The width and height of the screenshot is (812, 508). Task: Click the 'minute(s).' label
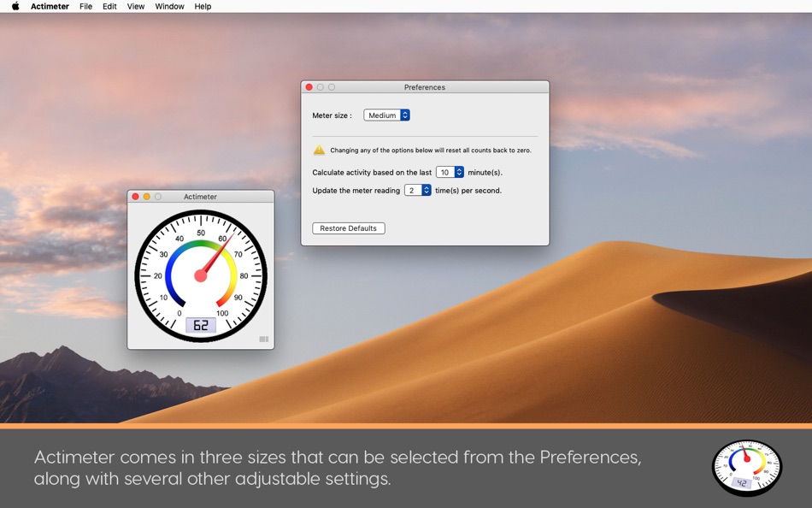(x=485, y=172)
